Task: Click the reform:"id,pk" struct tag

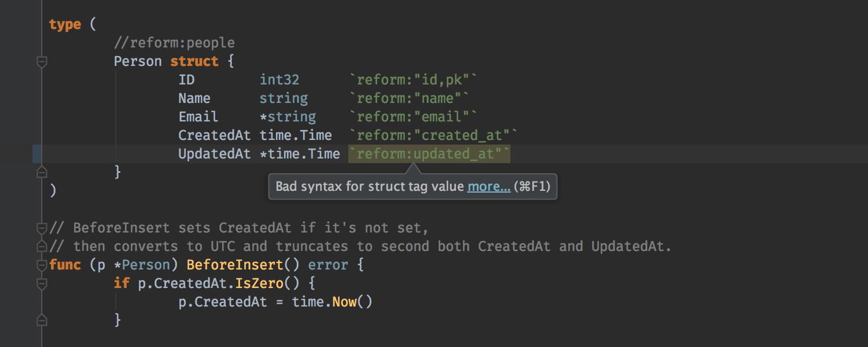Action: 414,80
